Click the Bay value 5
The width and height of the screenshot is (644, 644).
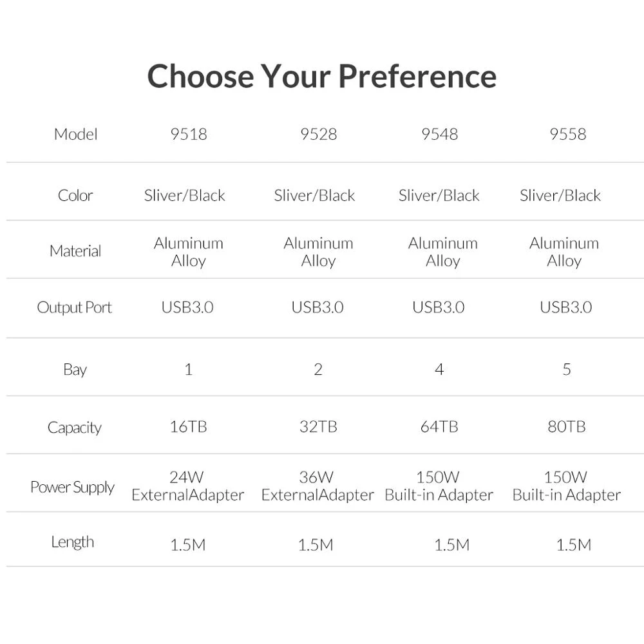567,370
